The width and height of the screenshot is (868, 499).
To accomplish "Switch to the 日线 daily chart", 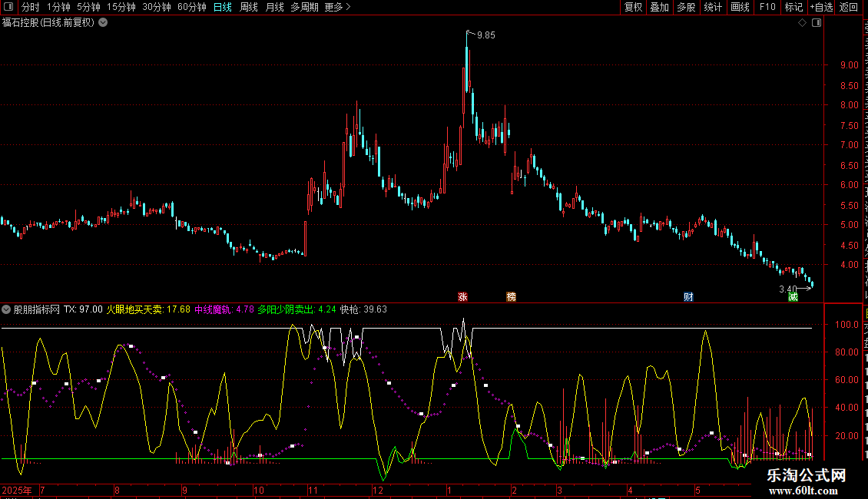I will tap(223, 7).
